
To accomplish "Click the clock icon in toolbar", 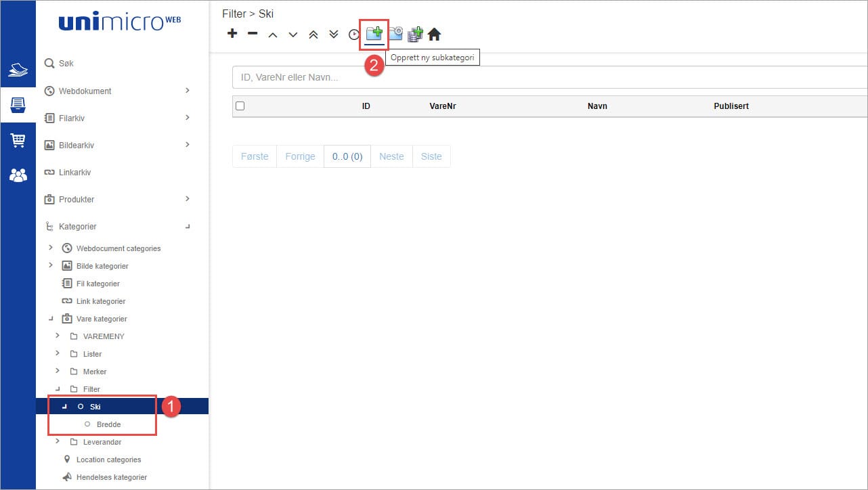I will tap(354, 35).
